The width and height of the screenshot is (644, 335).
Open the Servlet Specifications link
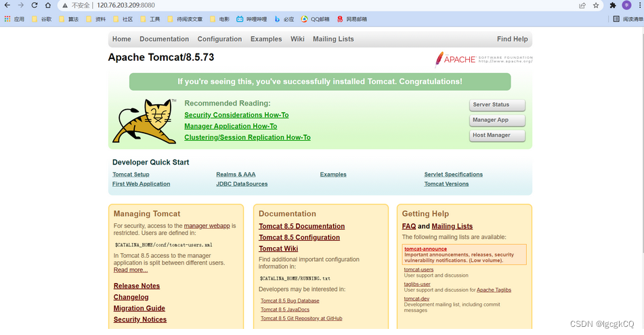tap(454, 175)
